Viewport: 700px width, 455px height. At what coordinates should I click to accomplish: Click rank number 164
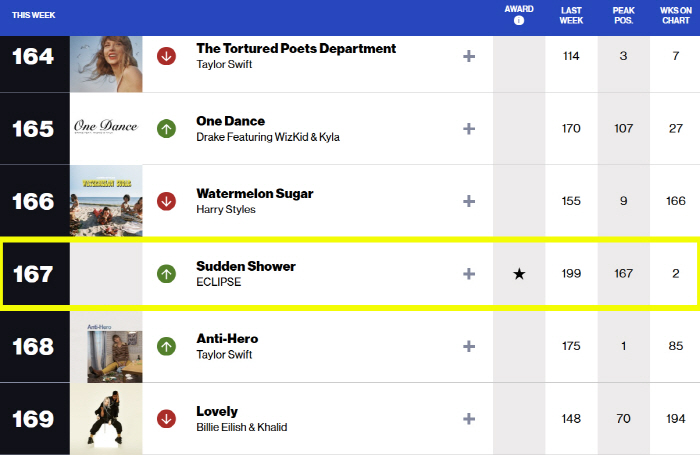point(33,56)
